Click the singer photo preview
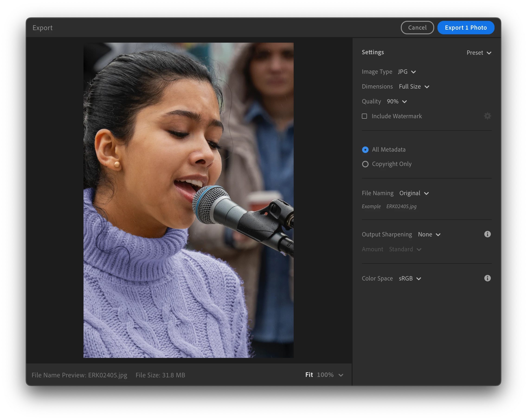527x420 pixels. pos(188,200)
